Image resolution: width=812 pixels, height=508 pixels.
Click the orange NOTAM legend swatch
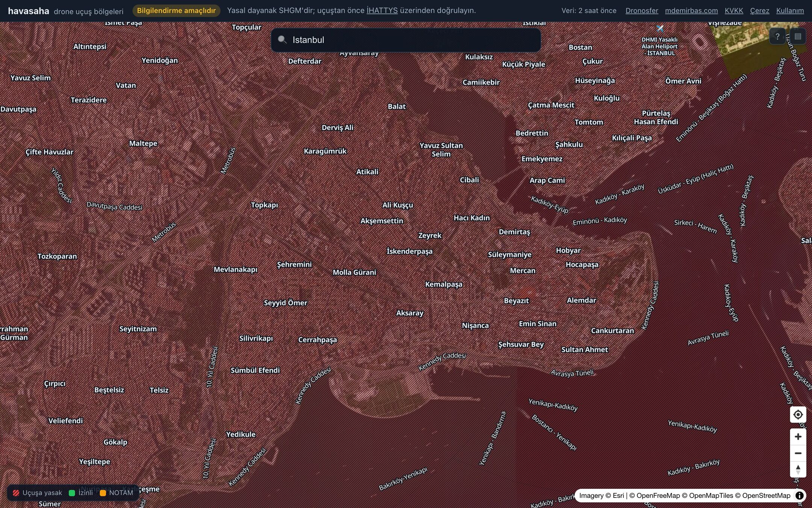(103, 493)
